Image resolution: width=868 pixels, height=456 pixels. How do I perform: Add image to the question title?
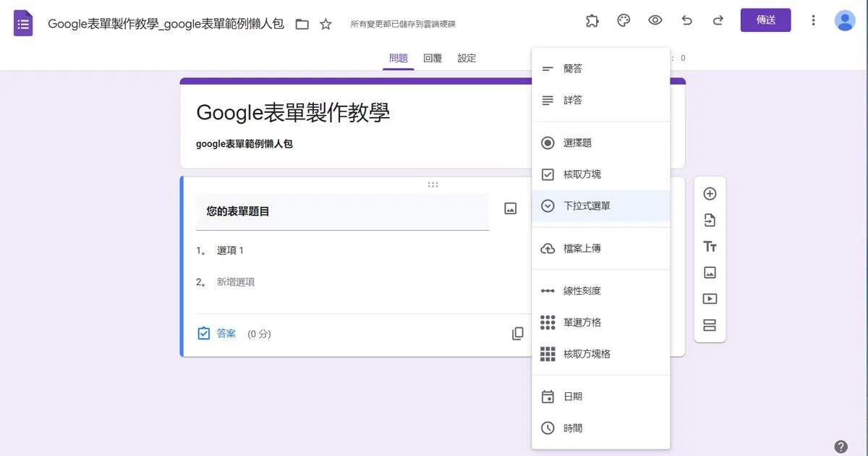[511, 208]
